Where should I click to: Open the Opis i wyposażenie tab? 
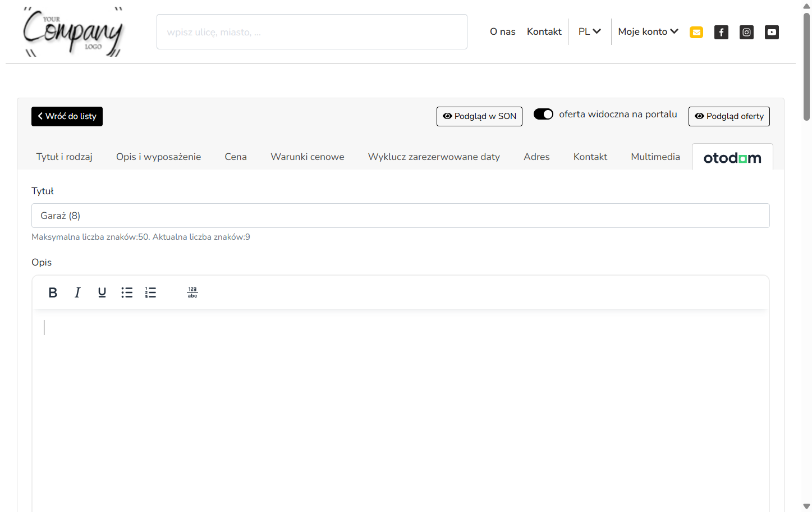[x=159, y=157]
